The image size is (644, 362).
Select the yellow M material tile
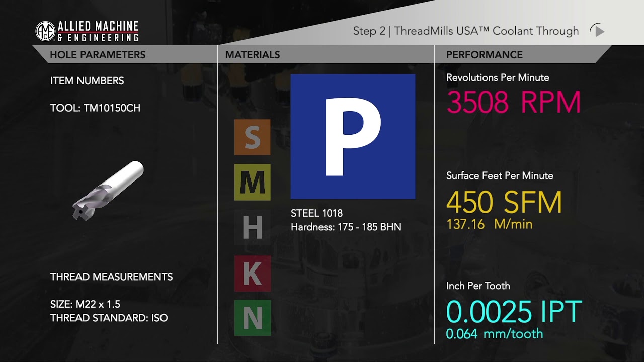[252, 182]
